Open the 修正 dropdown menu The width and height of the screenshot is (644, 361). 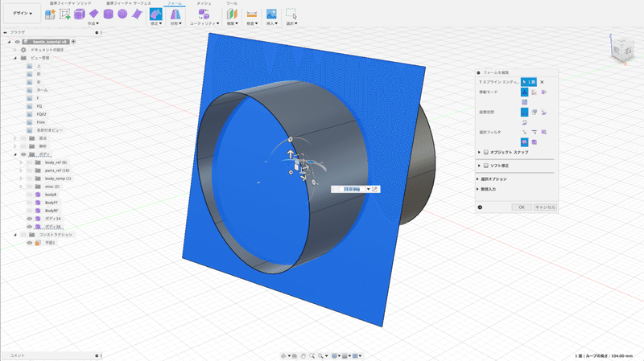(156, 23)
